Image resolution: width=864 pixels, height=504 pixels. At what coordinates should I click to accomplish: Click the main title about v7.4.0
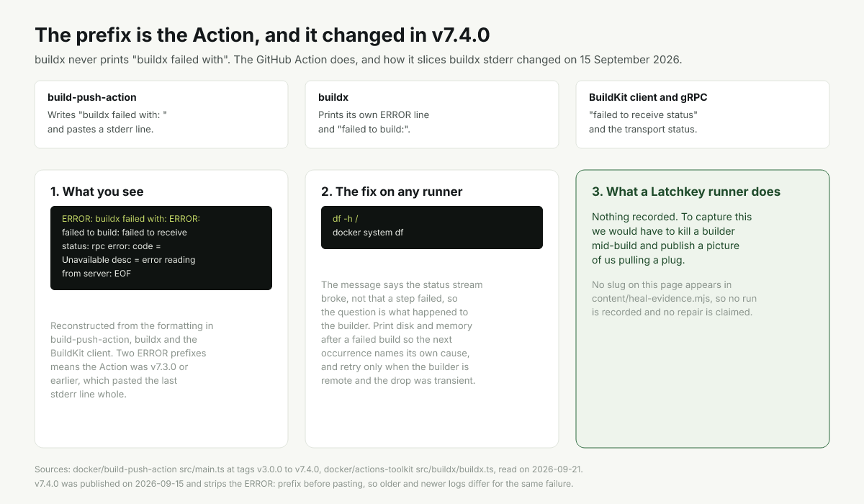pos(263,35)
